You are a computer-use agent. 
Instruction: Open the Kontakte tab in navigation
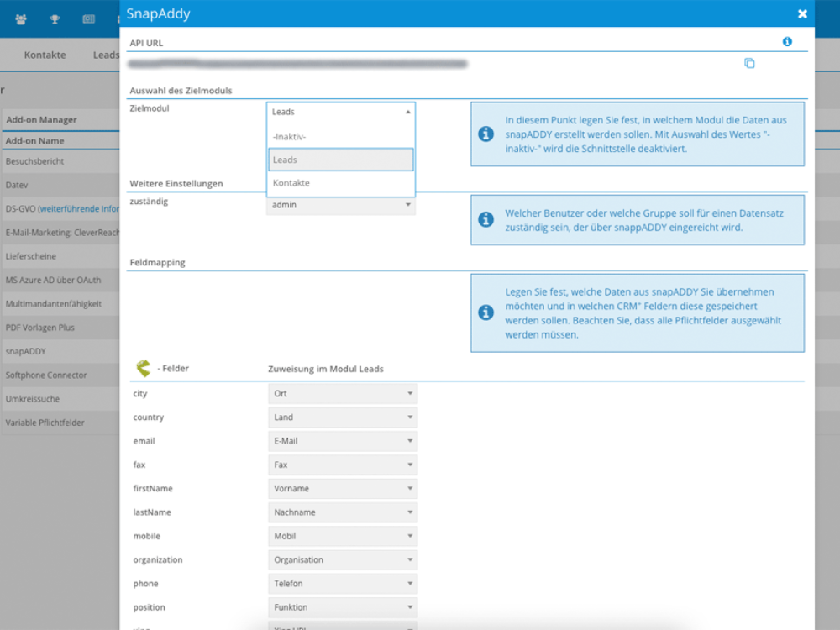(x=45, y=55)
